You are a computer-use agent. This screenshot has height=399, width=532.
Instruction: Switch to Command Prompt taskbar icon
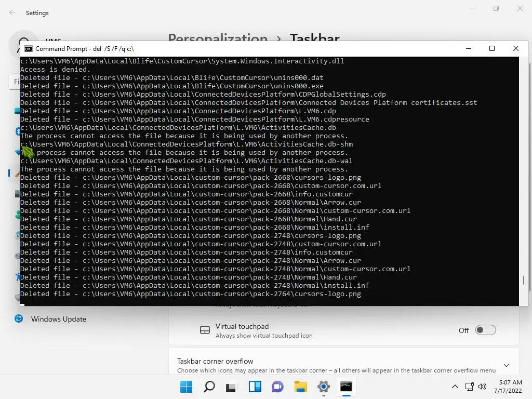pos(346,387)
